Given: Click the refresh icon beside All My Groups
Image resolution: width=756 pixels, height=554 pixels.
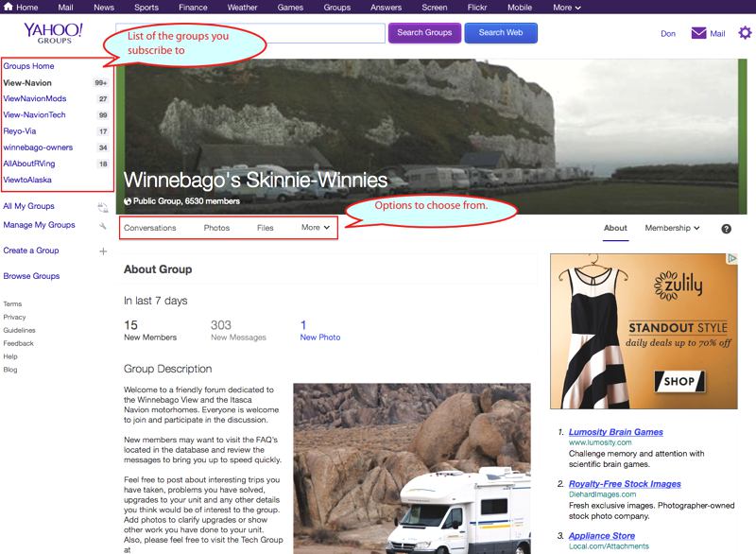Looking at the screenshot, I should (102, 207).
